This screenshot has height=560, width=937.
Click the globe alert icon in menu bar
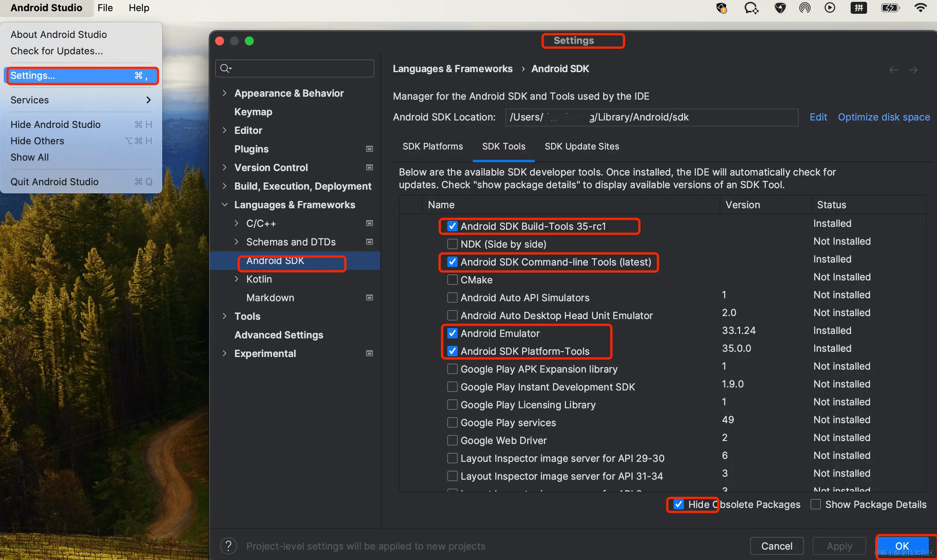722,7
